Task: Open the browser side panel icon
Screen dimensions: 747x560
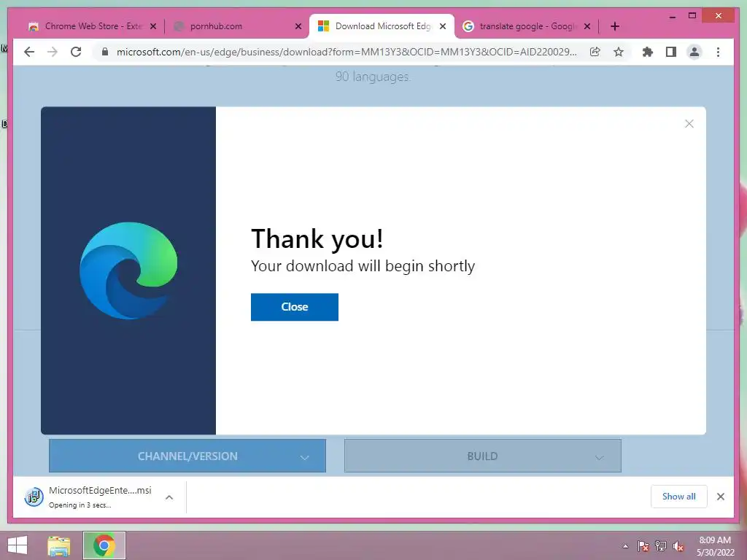Action: coord(671,52)
